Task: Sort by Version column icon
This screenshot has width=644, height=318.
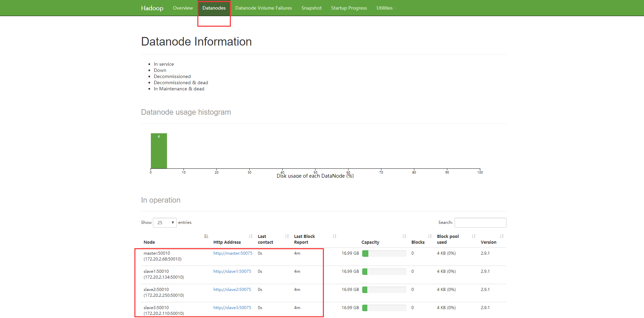Action: [502, 236]
